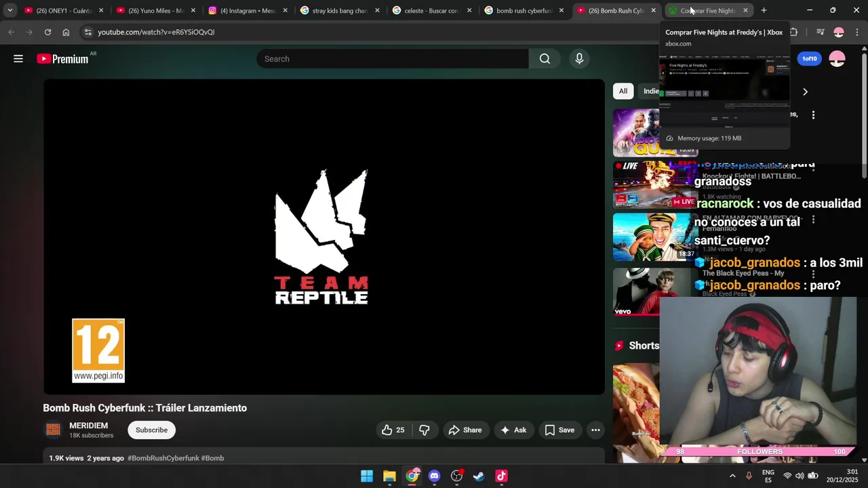Open the #BombRushCyberfunk hashtag link

coord(163,458)
